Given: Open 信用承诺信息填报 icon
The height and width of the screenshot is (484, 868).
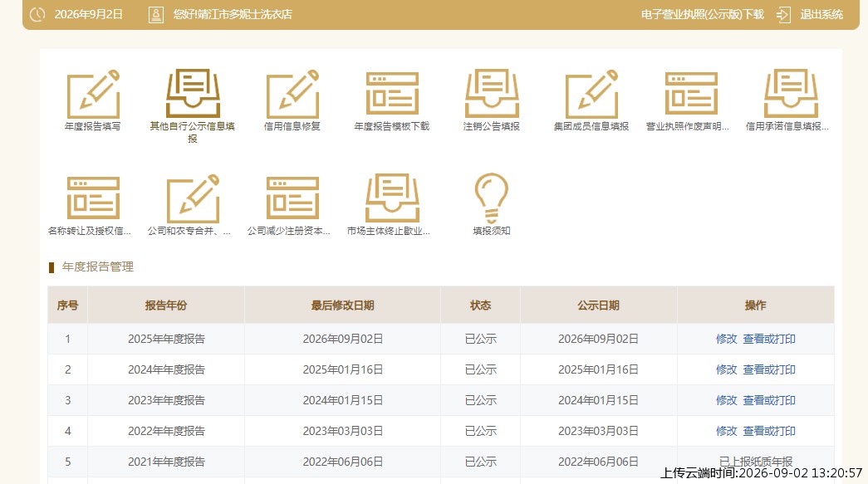Looking at the screenshot, I should 791,94.
